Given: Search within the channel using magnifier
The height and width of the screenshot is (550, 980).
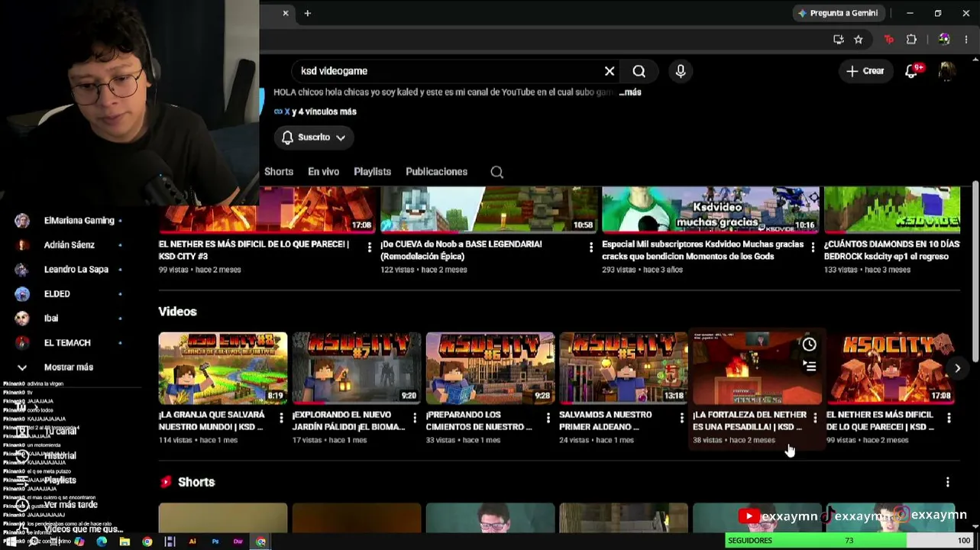Looking at the screenshot, I should [497, 172].
